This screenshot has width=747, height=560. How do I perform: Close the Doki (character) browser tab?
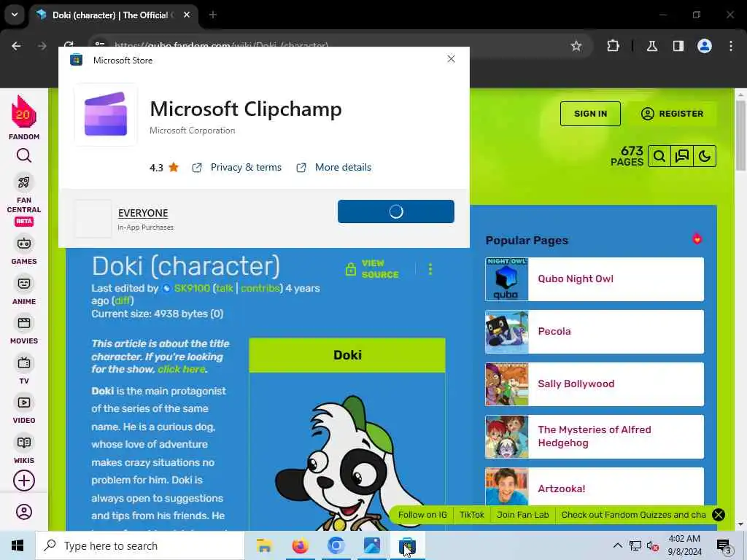click(187, 15)
